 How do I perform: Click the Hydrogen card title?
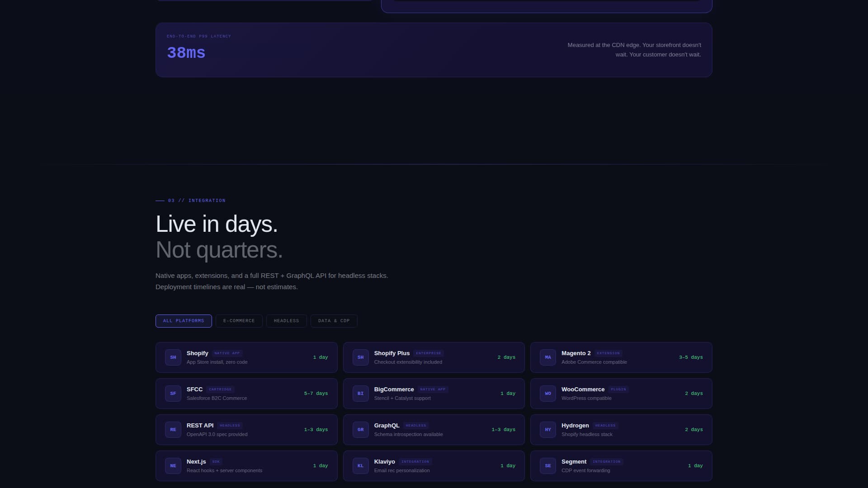[575, 426]
